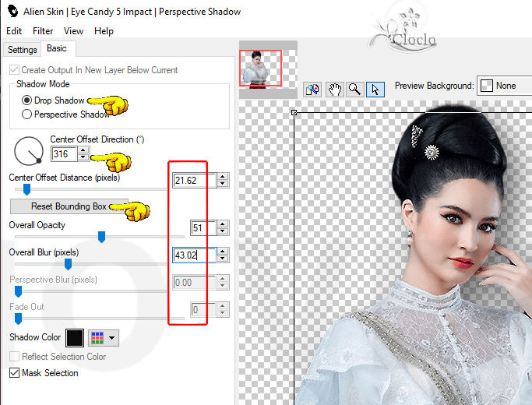
Task: Open shadow color palette dropdown arrow
Action: click(113, 337)
